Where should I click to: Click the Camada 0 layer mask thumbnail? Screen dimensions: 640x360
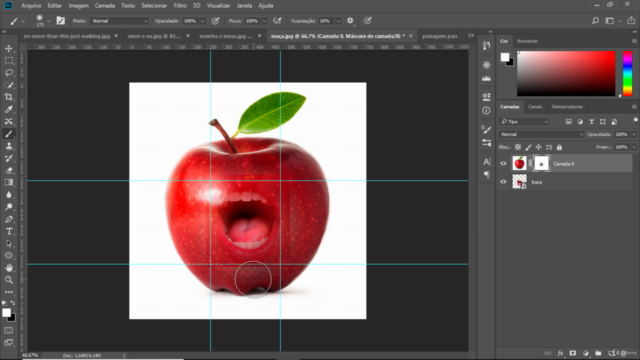[541, 164]
